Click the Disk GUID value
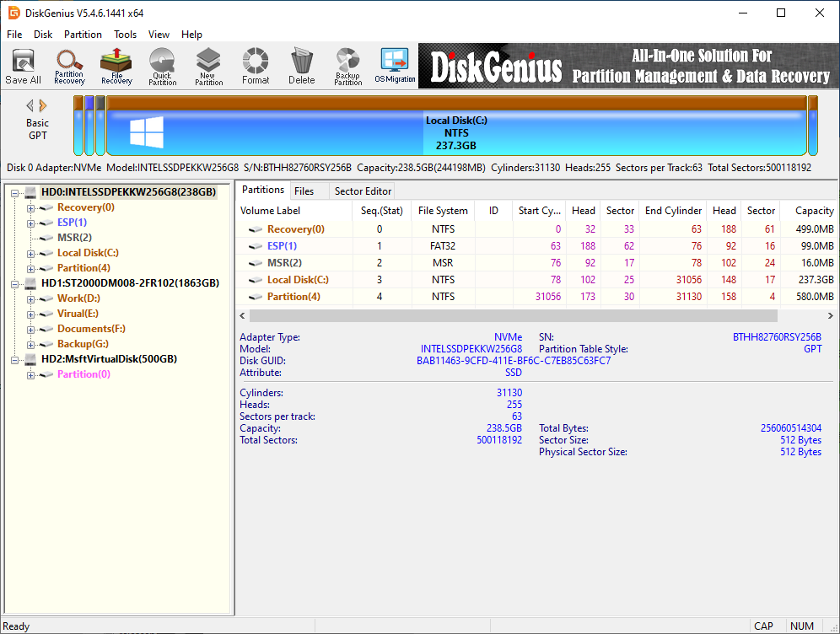The height and width of the screenshot is (634, 840). [514, 361]
